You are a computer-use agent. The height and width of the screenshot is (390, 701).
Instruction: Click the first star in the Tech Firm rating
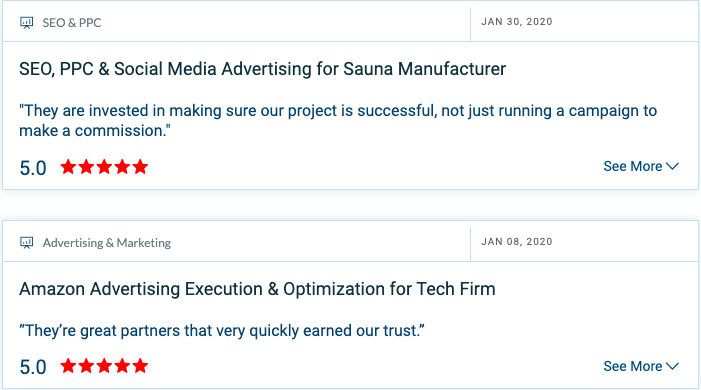(68, 365)
